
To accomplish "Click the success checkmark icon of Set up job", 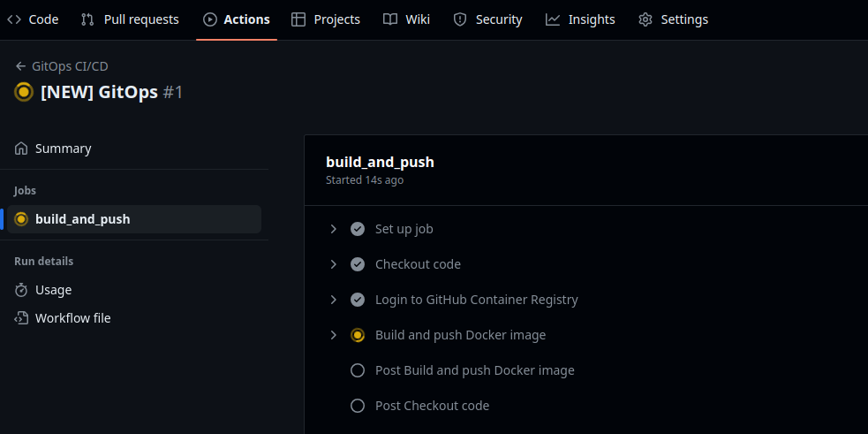I will click(358, 229).
